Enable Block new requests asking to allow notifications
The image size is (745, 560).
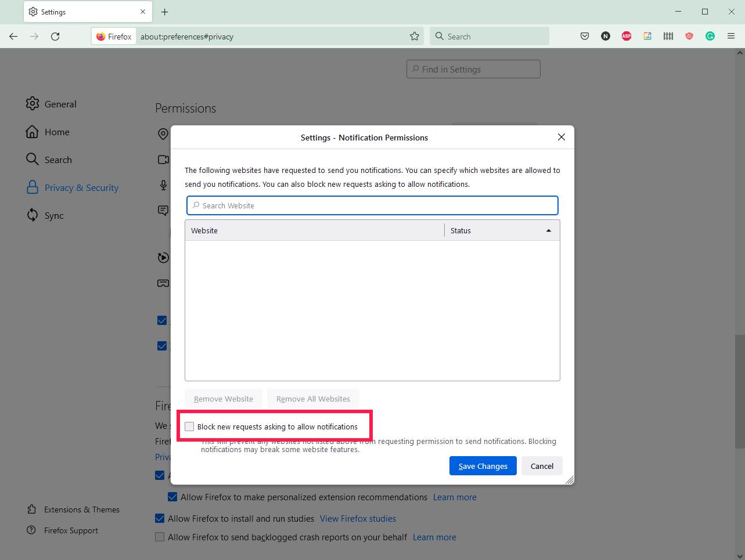tap(190, 427)
